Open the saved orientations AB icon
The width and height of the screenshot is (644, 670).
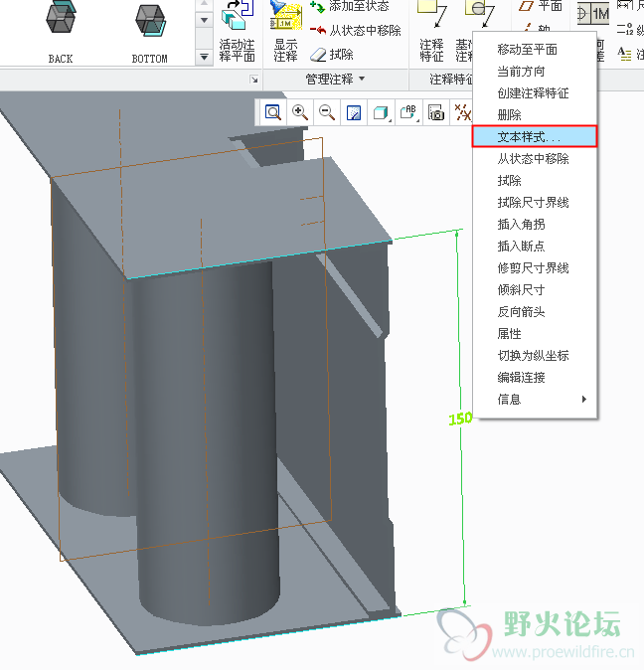(408, 112)
